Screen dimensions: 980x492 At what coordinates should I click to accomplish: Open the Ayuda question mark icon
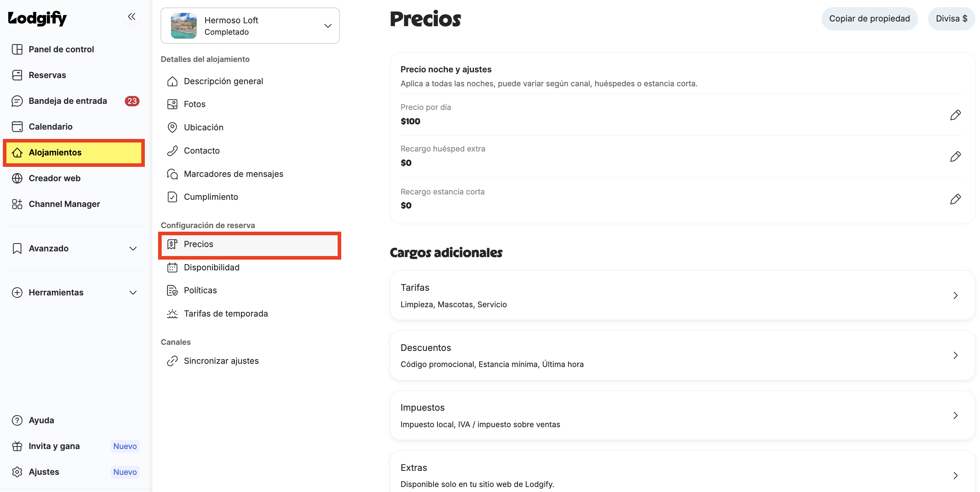click(x=17, y=420)
